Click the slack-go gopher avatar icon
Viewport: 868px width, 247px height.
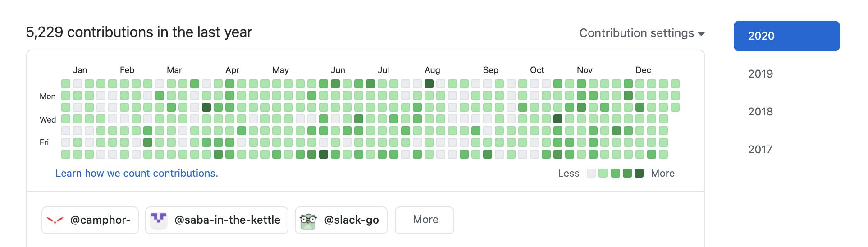pyautogui.click(x=308, y=220)
